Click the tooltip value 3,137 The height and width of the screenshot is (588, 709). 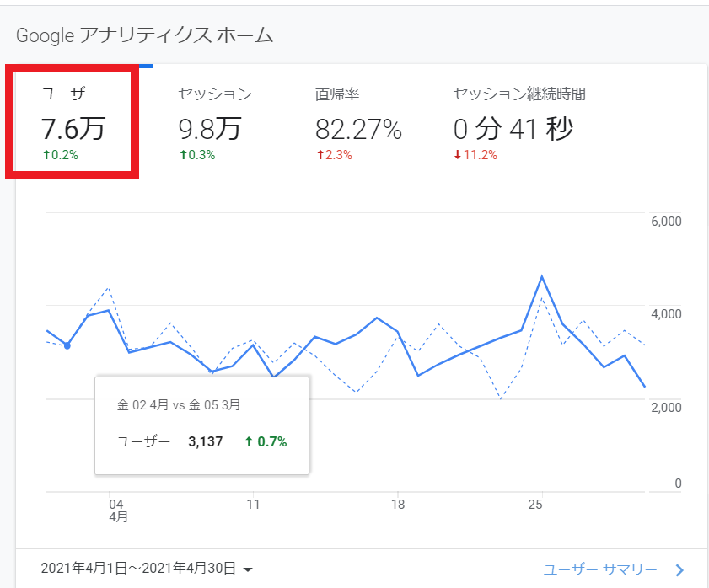coord(206,441)
